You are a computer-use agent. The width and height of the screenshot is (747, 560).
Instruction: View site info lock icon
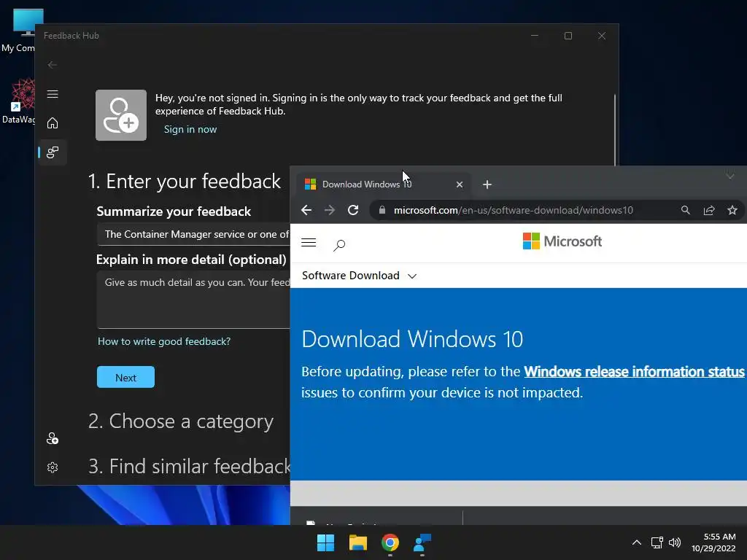382,210
